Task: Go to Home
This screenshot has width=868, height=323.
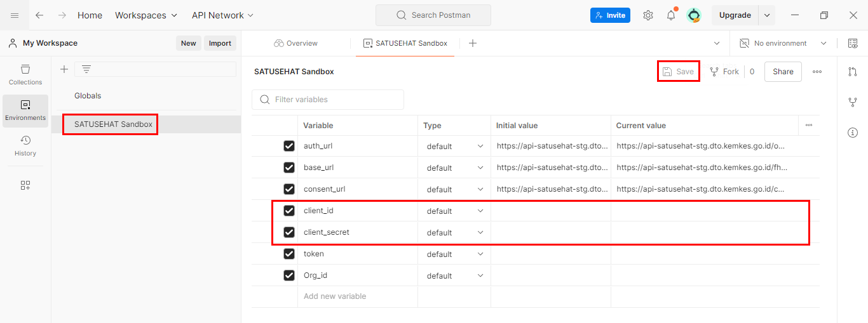Action: click(x=90, y=15)
